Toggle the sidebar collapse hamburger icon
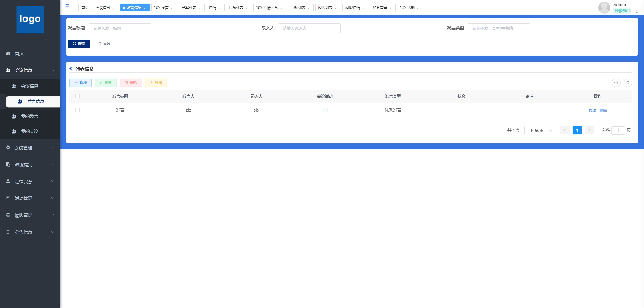This screenshot has width=644, height=308. (67, 6)
